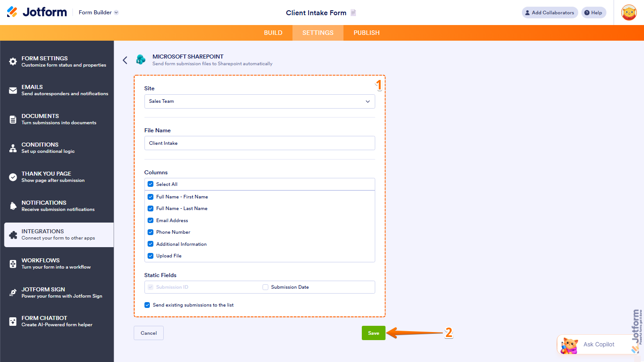Click the Notifications bell icon
This screenshot has width=644, height=362.
click(13, 206)
